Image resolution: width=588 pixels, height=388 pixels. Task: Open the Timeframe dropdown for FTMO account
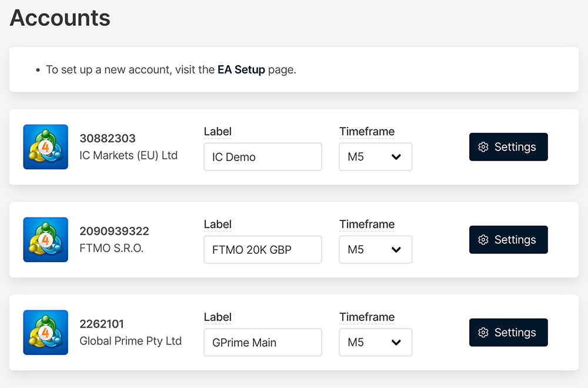(x=375, y=250)
